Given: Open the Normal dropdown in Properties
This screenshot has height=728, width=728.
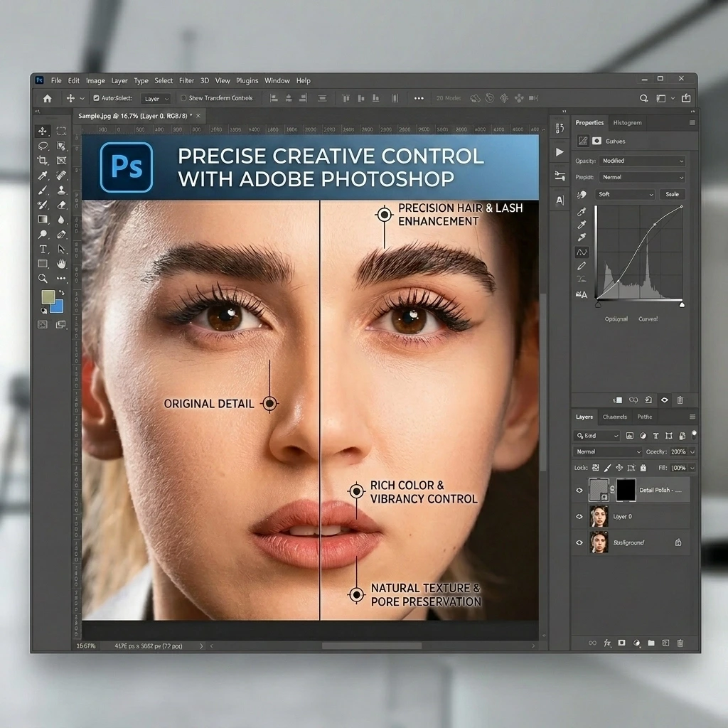Looking at the screenshot, I should coord(642,177).
